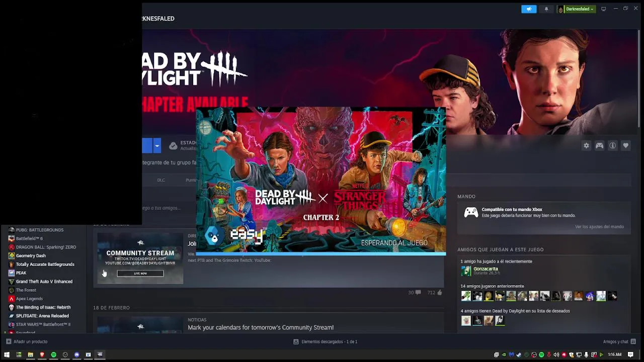Open friend Gonzacarita's profile

click(486, 268)
